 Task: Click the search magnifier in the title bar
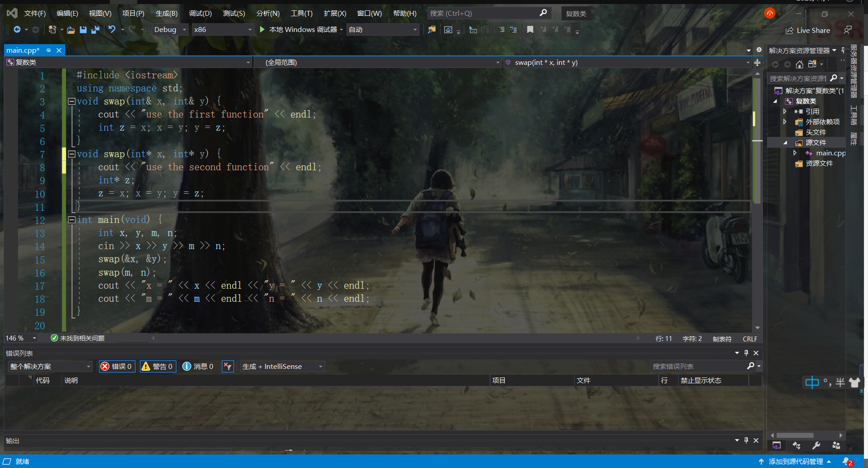543,13
